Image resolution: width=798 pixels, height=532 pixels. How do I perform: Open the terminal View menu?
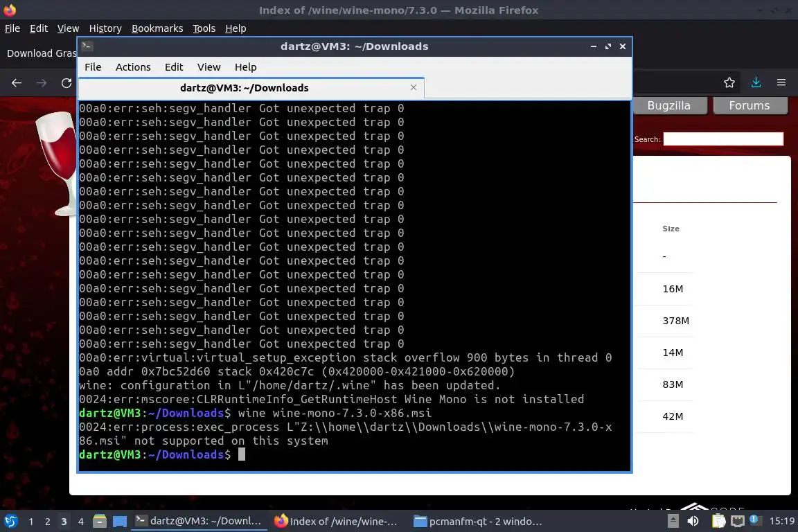click(x=209, y=67)
